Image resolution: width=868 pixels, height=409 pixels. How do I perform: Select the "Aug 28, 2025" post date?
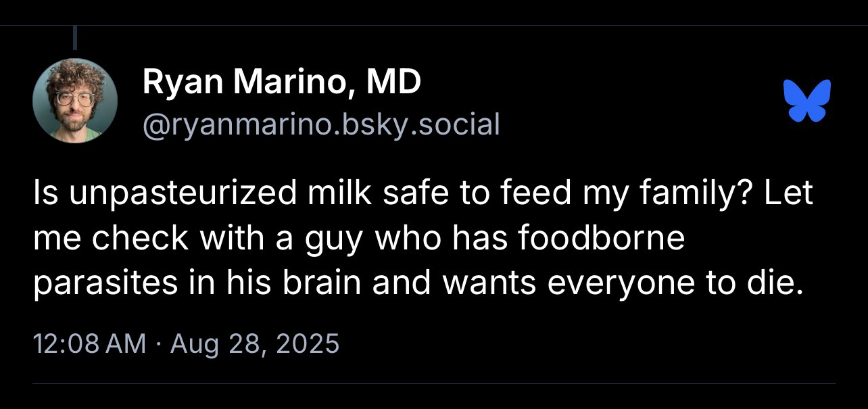click(x=254, y=343)
